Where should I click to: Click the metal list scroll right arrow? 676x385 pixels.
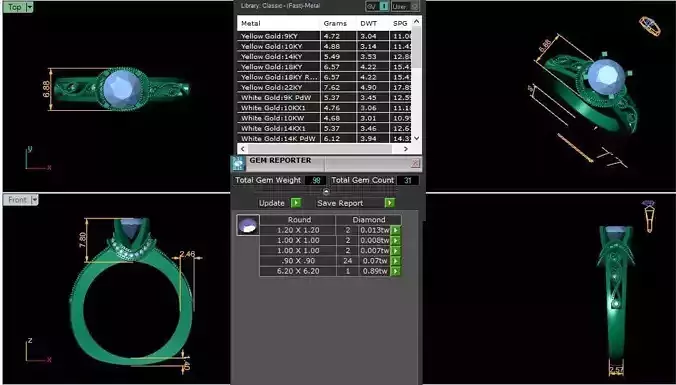[x=406, y=149]
